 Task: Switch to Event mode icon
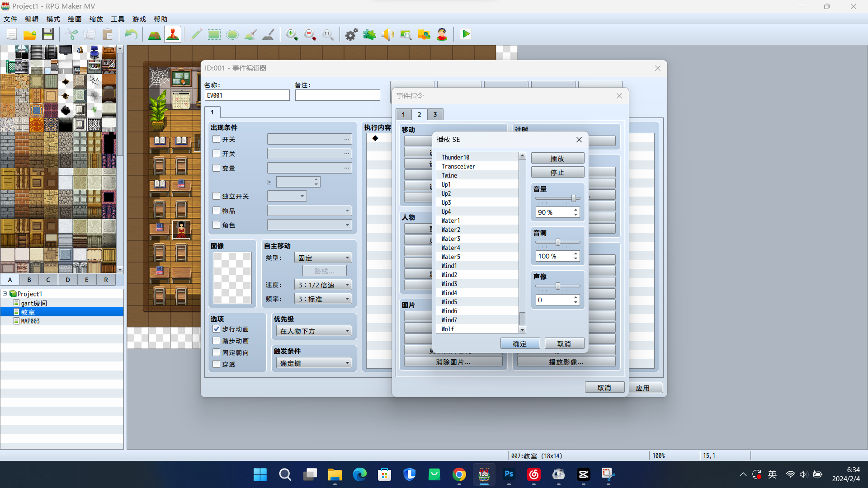coord(173,34)
